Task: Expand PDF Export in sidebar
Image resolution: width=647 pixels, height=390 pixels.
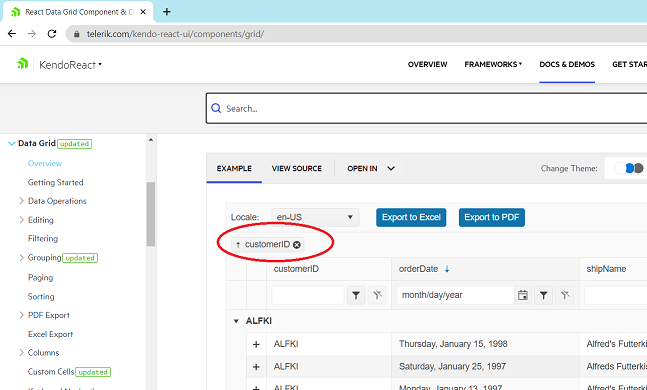Action: (x=21, y=315)
